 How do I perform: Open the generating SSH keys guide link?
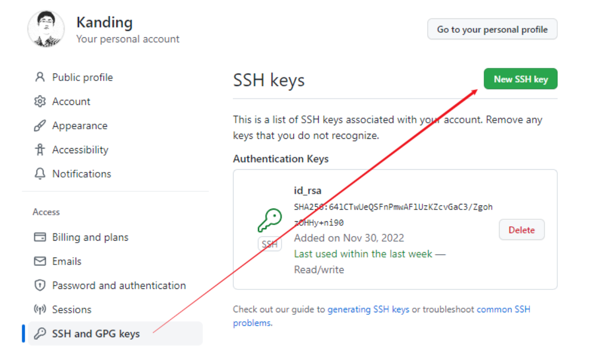coord(368,309)
